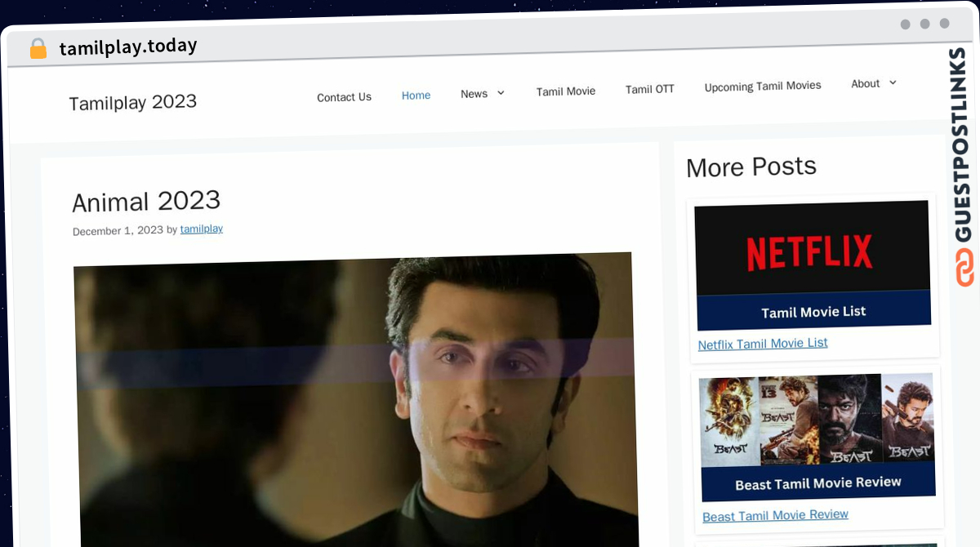980x547 pixels.
Task: Expand the About dropdown chevron
Action: (x=893, y=82)
